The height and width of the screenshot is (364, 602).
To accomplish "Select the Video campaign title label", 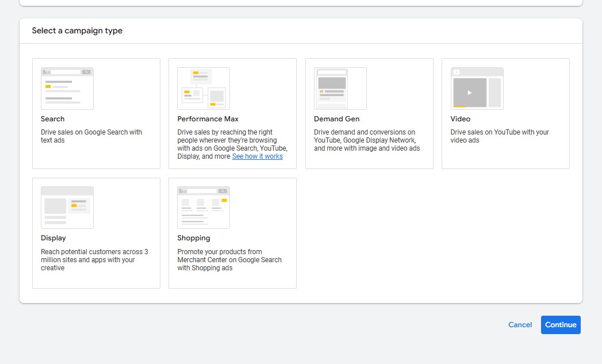I will click(x=460, y=119).
